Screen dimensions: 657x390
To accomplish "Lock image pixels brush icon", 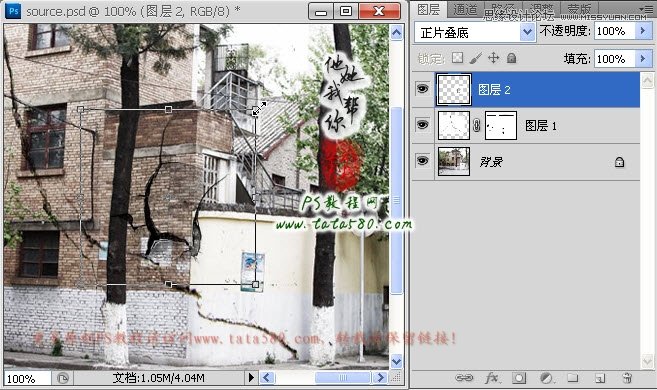I will coord(476,58).
